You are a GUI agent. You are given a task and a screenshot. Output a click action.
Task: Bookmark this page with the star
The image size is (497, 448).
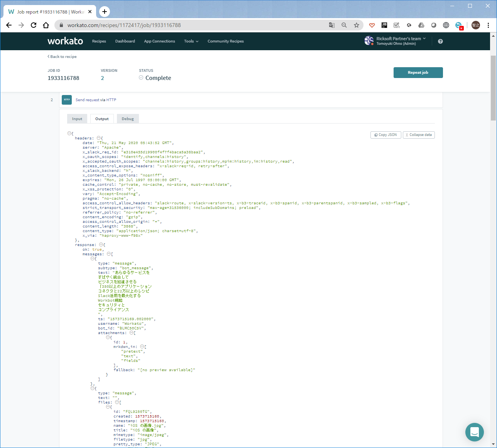point(357,25)
